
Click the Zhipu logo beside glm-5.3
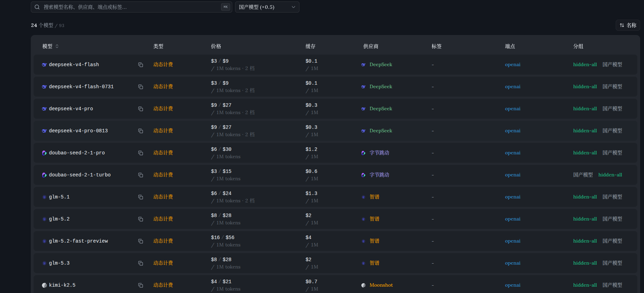tap(44, 263)
